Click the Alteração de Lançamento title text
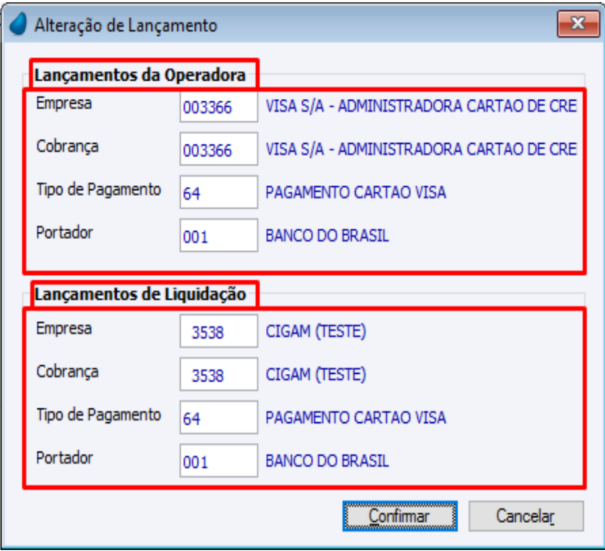The width and height of the screenshot is (605, 551). pyautogui.click(x=126, y=26)
